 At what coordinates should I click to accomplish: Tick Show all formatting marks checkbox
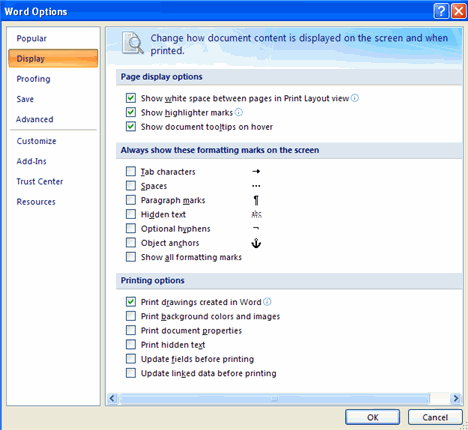[131, 257]
